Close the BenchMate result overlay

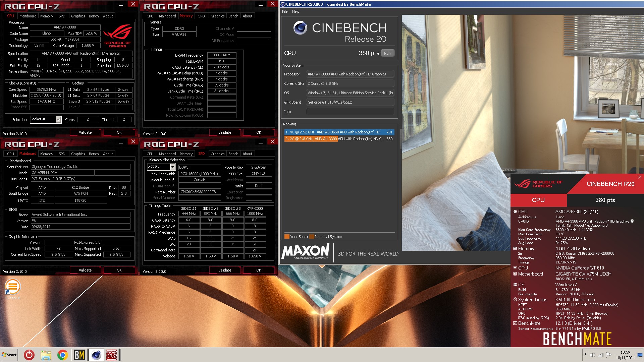640,177
